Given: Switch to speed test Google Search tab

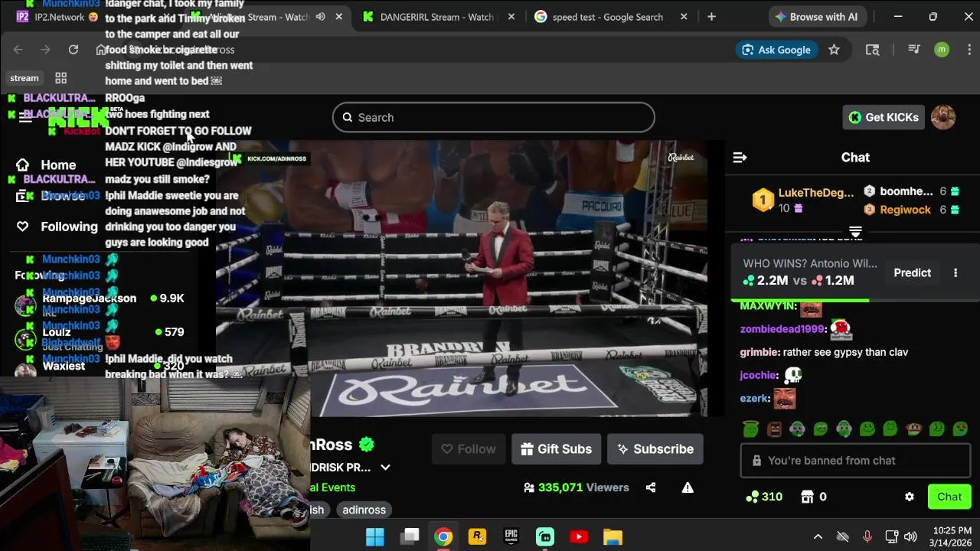Looking at the screenshot, I should click(610, 17).
